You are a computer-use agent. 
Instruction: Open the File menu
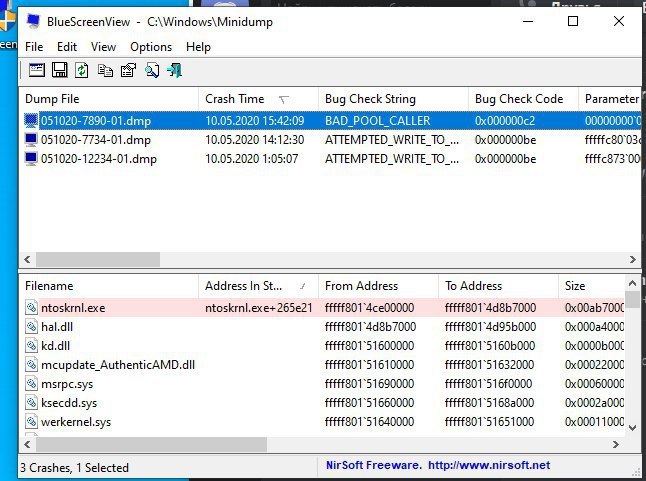click(34, 47)
